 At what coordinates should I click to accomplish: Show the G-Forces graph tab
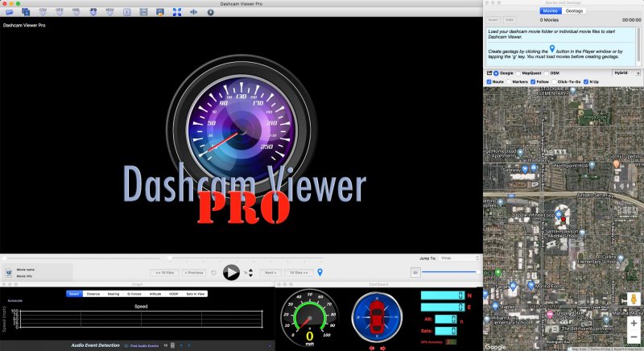134,294
